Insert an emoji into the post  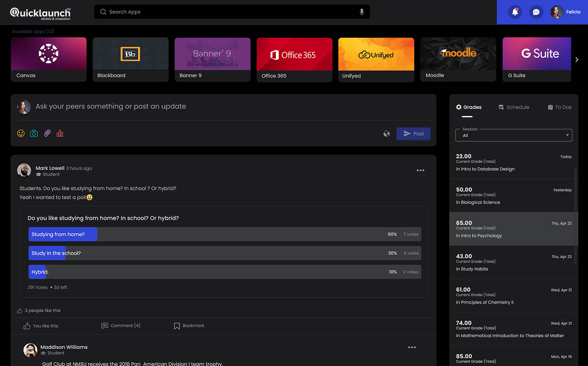click(21, 133)
